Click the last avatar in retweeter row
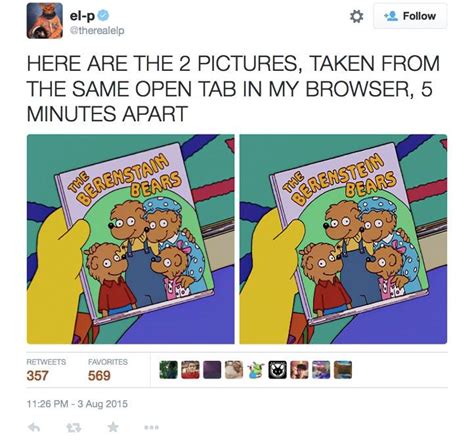Image resolution: width=474 pixels, height=448 pixels. click(x=343, y=370)
